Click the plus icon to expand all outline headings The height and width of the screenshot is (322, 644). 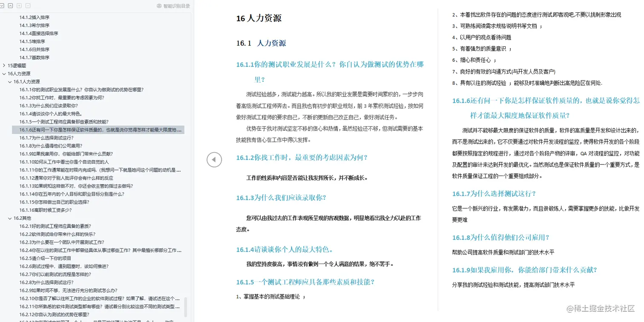coord(19,6)
